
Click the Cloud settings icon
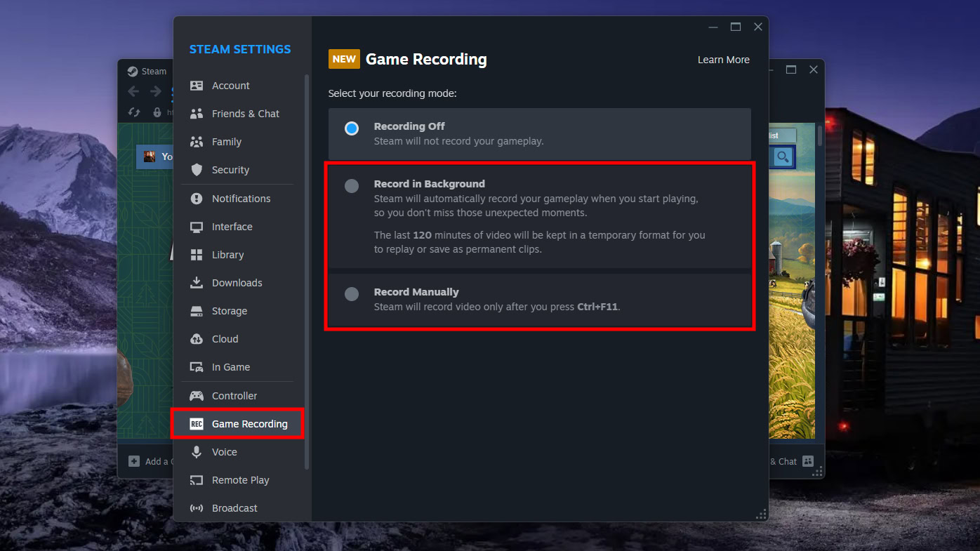click(197, 339)
